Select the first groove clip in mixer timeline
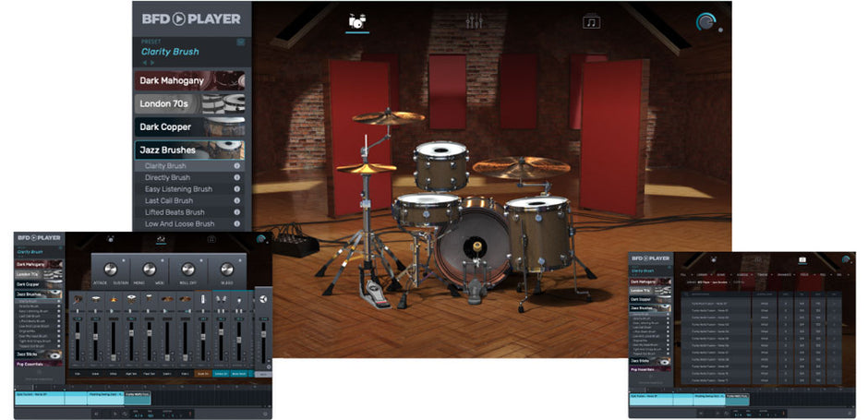This screenshot has height=420, width=868. click(40, 398)
